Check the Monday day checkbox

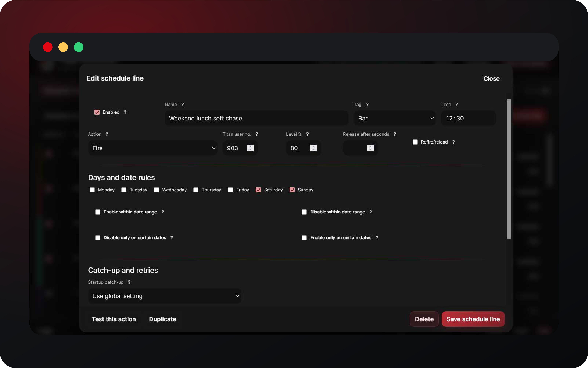pyautogui.click(x=92, y=190)
